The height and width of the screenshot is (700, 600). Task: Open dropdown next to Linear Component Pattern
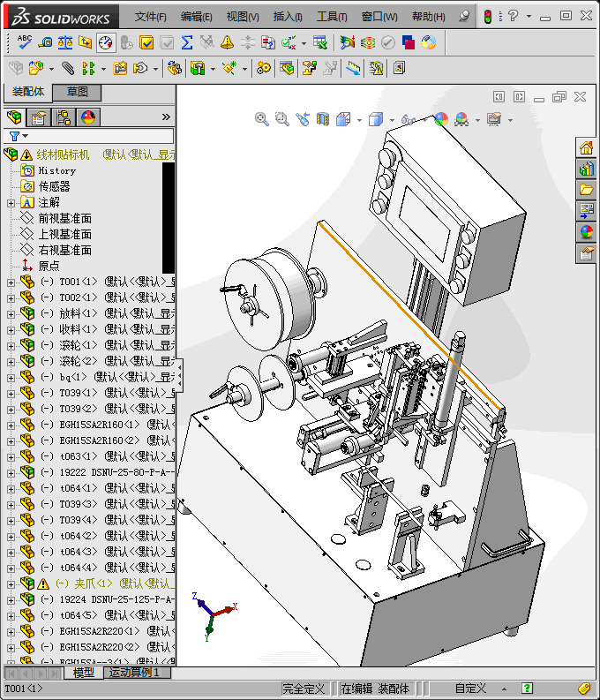click(103, 69)
